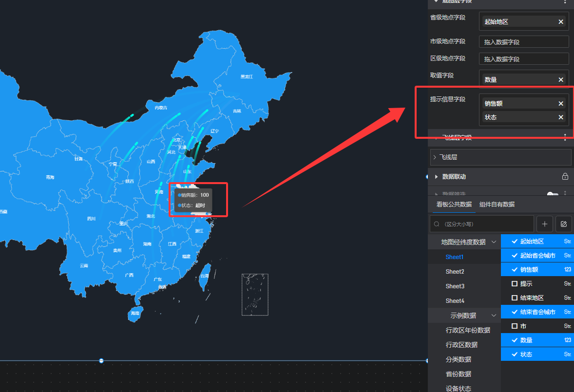The height and width of the screenshot is (392, 574).
Task: Click the field search box
Action: pos(482,224)
